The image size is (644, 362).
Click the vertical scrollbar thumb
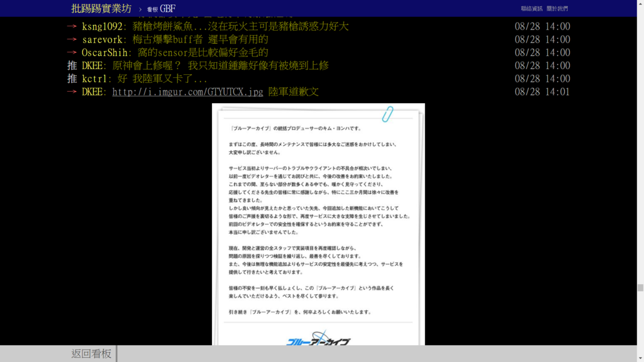coord(640,288)
